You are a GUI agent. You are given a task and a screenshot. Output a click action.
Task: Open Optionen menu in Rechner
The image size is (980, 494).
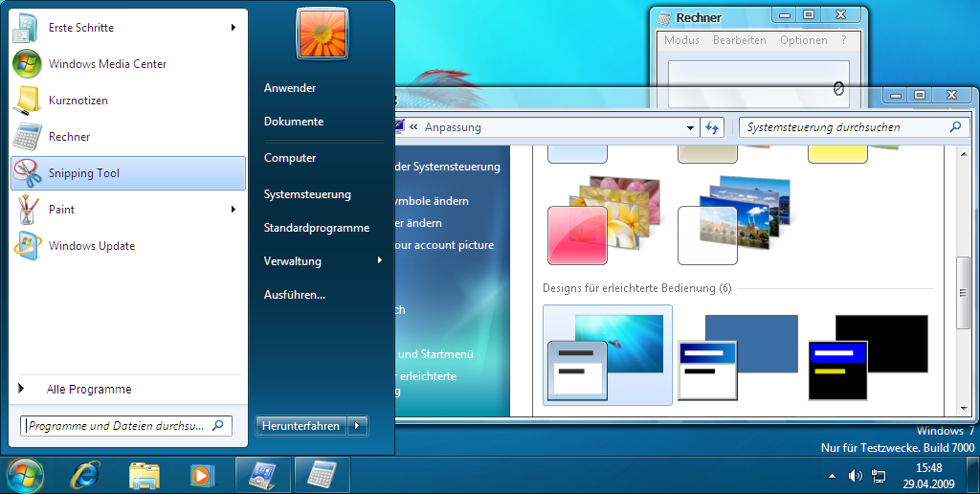[x=804, y=40]
